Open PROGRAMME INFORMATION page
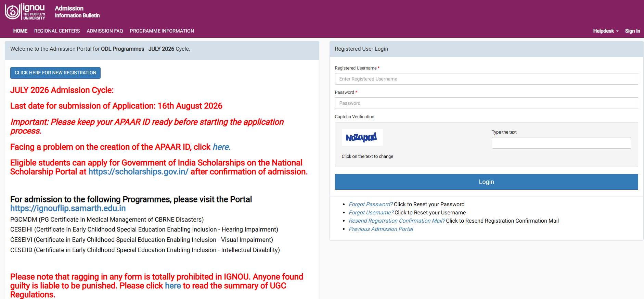 162,31
